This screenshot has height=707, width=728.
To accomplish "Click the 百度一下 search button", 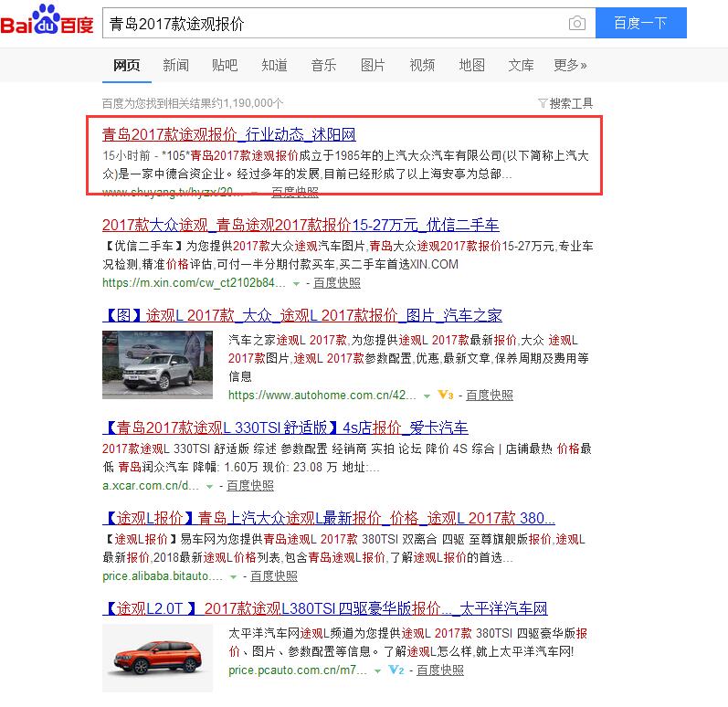I will 640,23.
